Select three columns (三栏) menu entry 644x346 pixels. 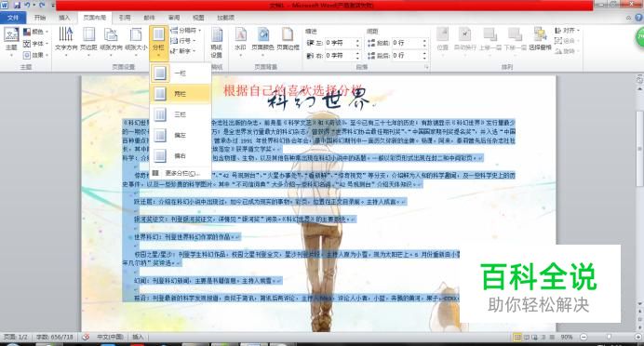tap(181, 114)
